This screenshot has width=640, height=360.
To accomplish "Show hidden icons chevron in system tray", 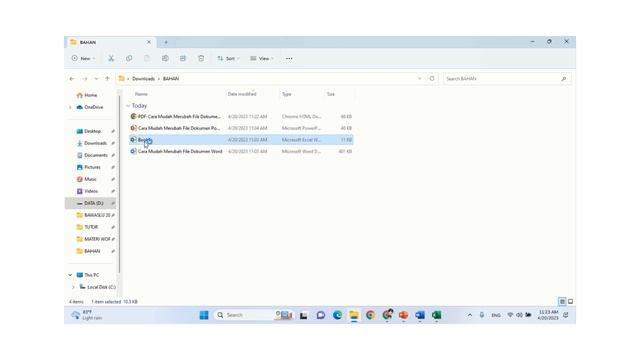I will [470, 315].
